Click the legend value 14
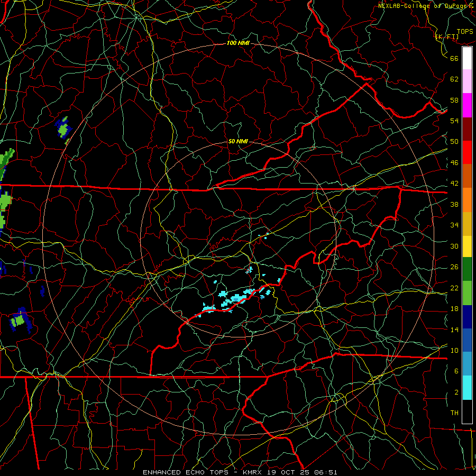The width and height of the screenshot is (476, 476). [x=454, y=329]
